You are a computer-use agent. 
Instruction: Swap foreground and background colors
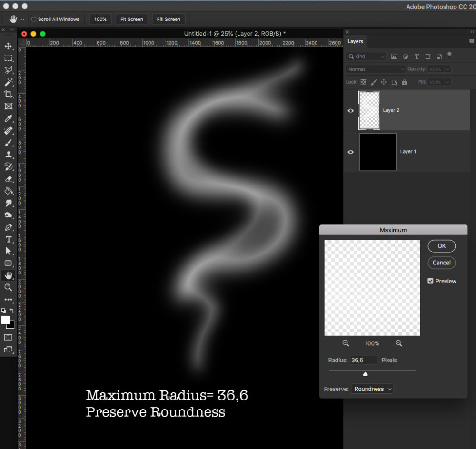click(x=12, y=311)
